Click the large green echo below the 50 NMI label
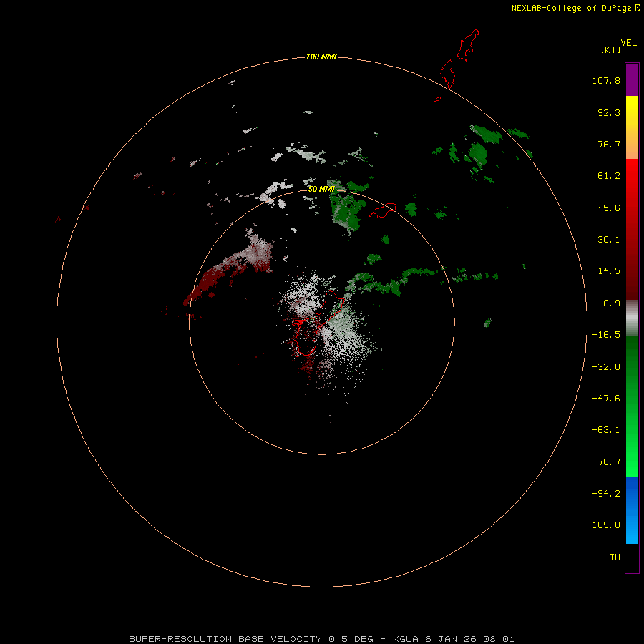 click(346, 210)
